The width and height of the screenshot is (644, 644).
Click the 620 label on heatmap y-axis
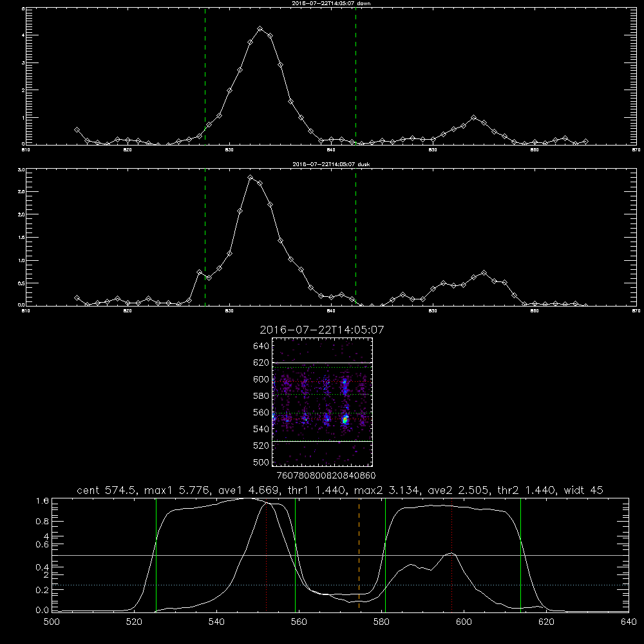pos(261,363)
